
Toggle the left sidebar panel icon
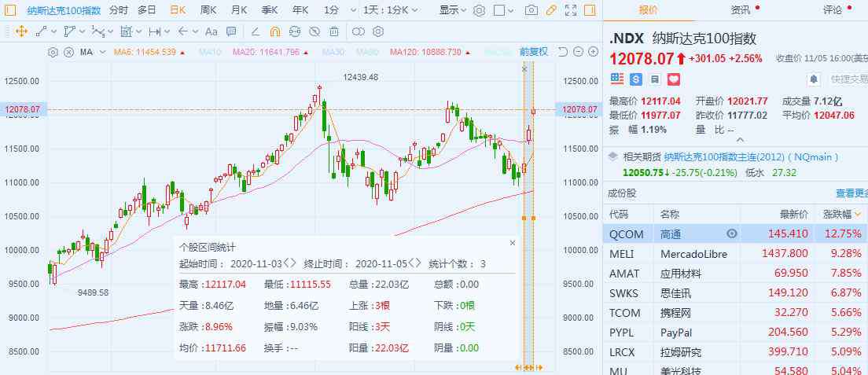(12, 10)
